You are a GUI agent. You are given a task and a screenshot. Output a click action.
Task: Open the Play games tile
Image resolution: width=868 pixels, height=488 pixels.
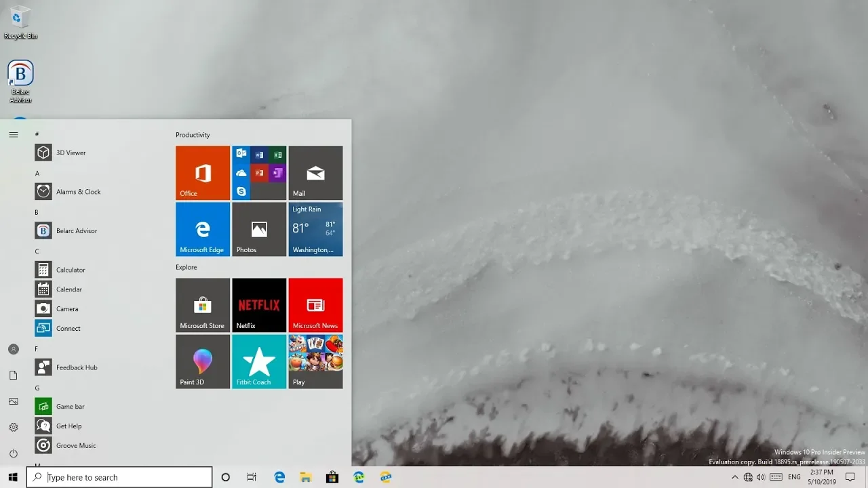(315, 361)
